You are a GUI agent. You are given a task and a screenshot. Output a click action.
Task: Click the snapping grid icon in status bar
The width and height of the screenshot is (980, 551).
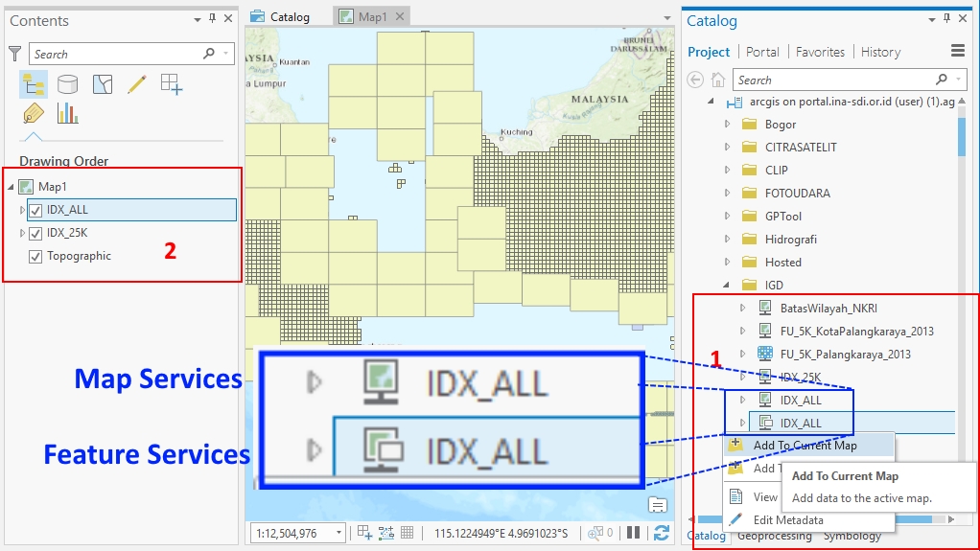365,533
